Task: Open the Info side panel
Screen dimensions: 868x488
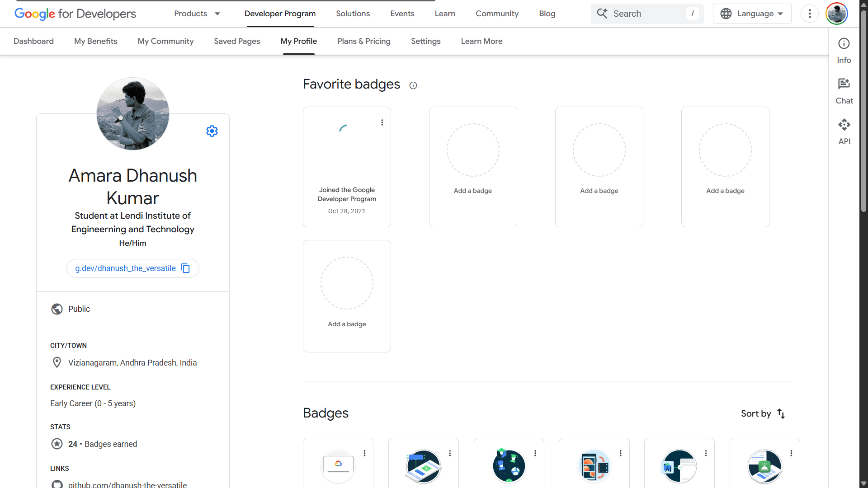Action: (x=844, y=51)
